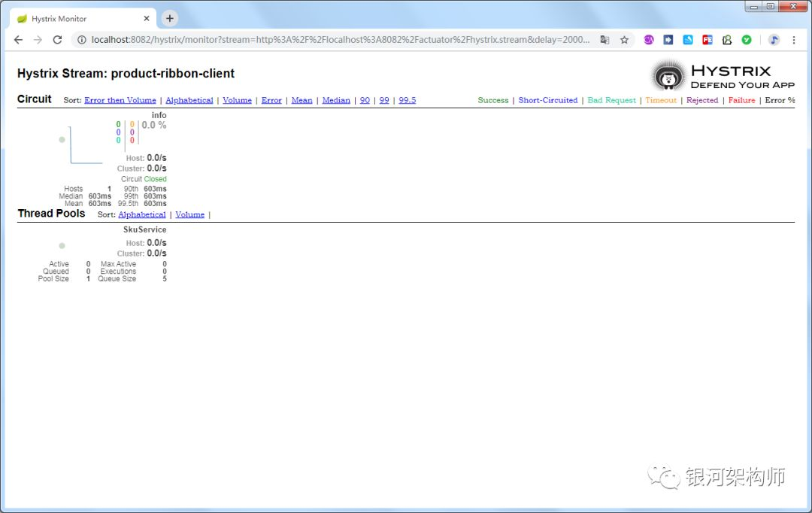
Task: Close the Hystrix Monitor tab
Action: [x=147, y=19]
